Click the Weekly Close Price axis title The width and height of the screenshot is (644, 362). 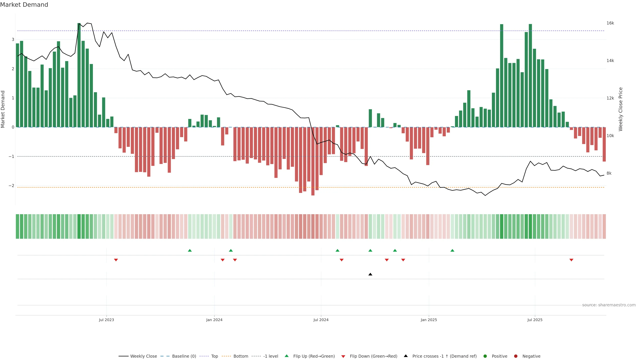pyautogui.click(x=621, y=109)
